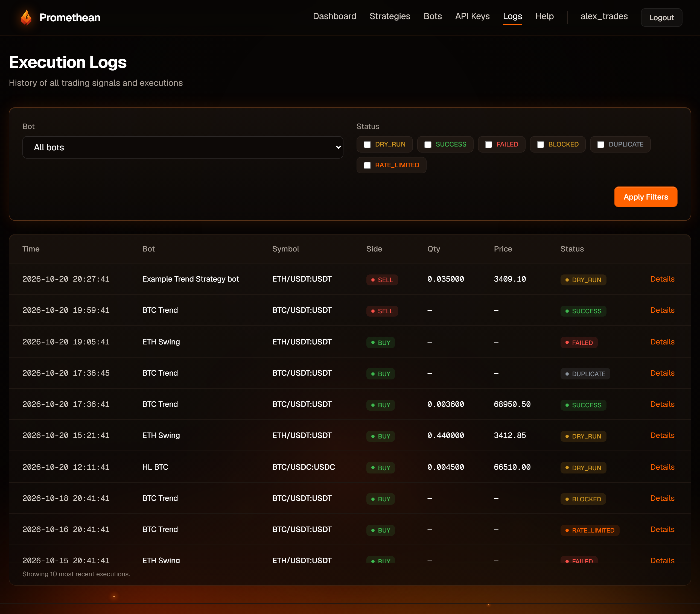The image size is (700, 614).
Task: Select the Logs nav tab
Action: tap(512, 16)
